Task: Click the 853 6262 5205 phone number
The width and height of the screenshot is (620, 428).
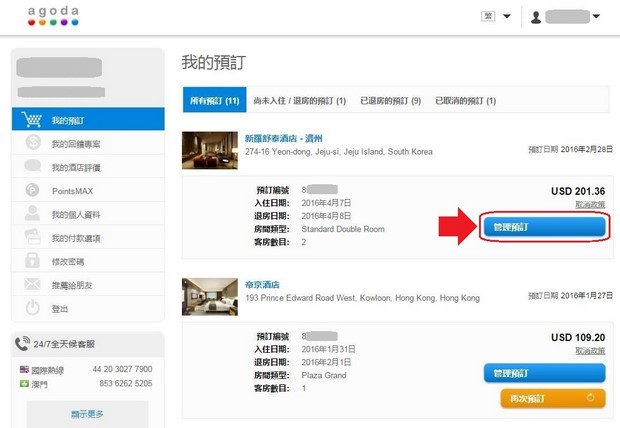Action: (x=126, y=383)
